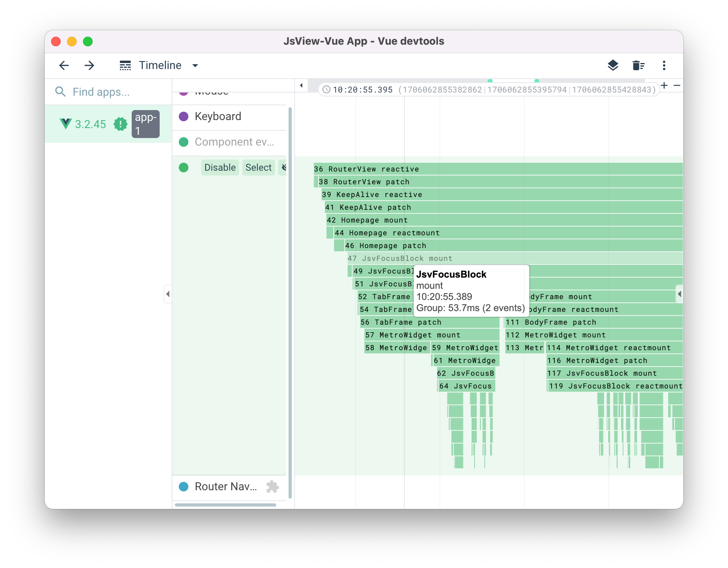Toggle the Component events layer visibility
728x568 pixels.
point(184,142)
